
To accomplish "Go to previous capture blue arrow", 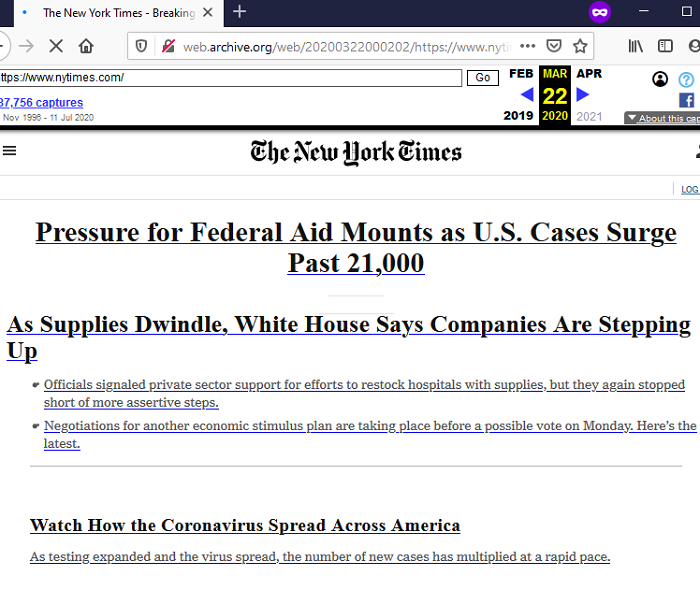I will pos(527,94).
